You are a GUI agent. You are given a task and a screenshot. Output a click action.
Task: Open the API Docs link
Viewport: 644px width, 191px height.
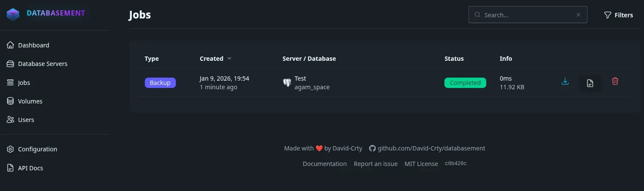pyautogui.click(x=30, y=168)
